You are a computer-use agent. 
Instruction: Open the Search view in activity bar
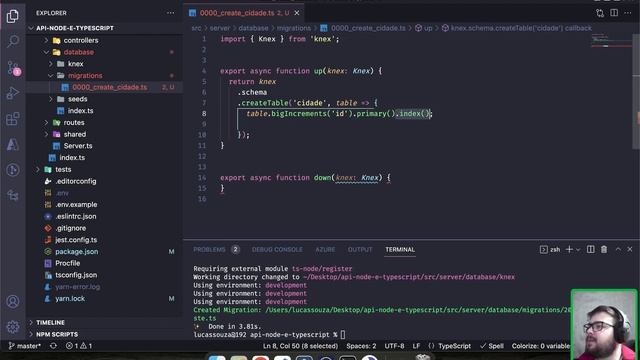coord(13,42)
